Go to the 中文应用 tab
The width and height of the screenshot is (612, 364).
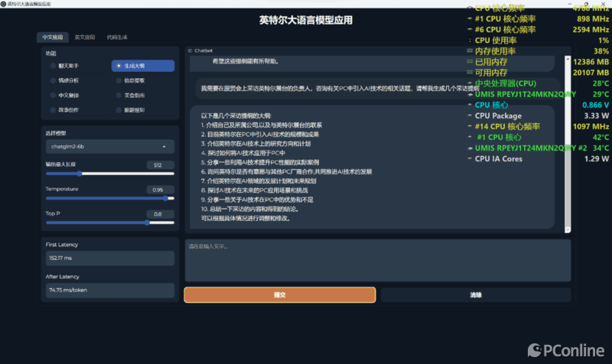[53, 37]
